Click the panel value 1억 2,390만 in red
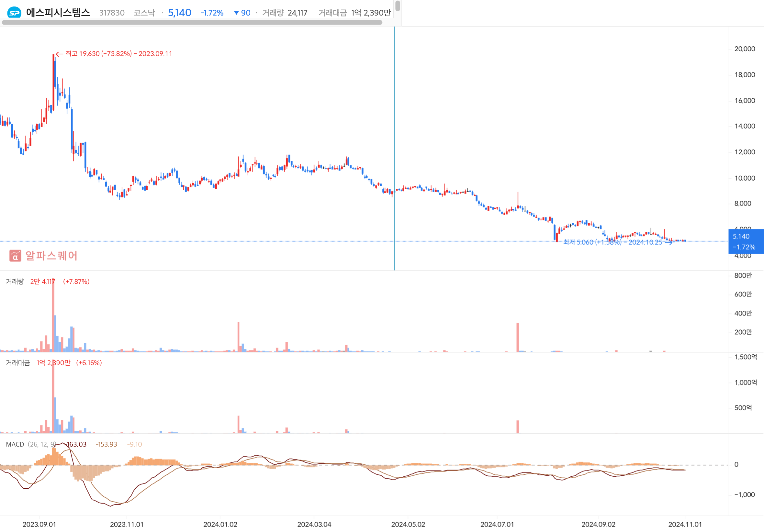764x532 pixels. click(x=53, y=363)
